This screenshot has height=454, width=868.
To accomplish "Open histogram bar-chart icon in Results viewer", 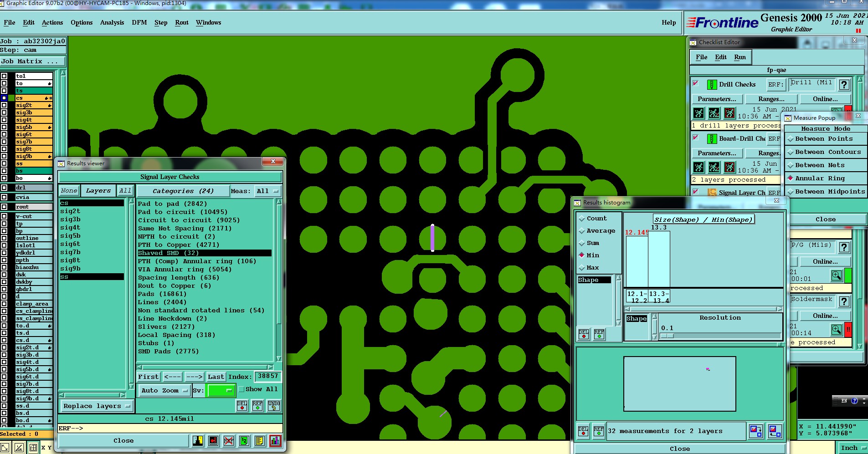I will pyautogui.click(x=275, y=440).
